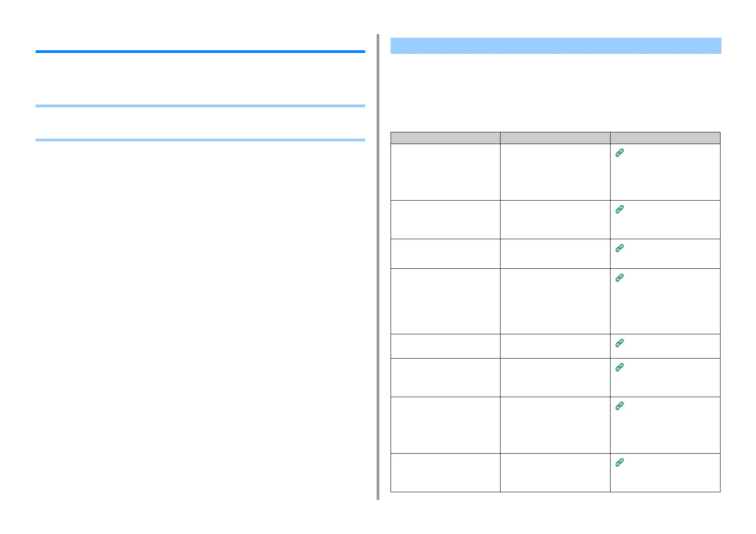Click the first gray table header cell
The height and width of the screenshot is (534, 756).
(x=445, y=138)
